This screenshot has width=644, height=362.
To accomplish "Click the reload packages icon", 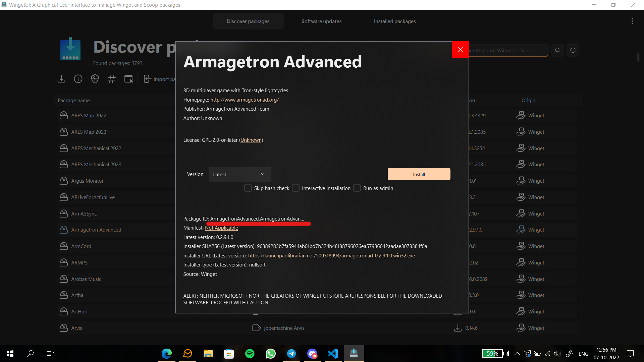I will (573, 50).
